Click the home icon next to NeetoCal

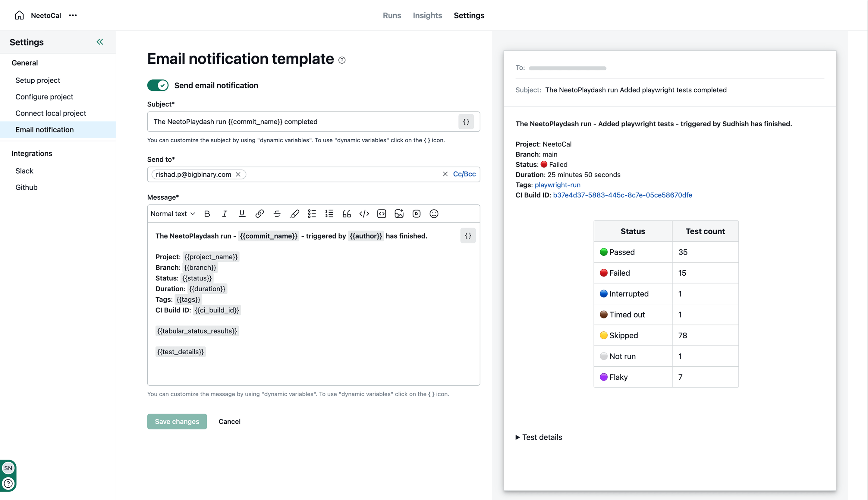pyautogui.click(x=19, y=15)
